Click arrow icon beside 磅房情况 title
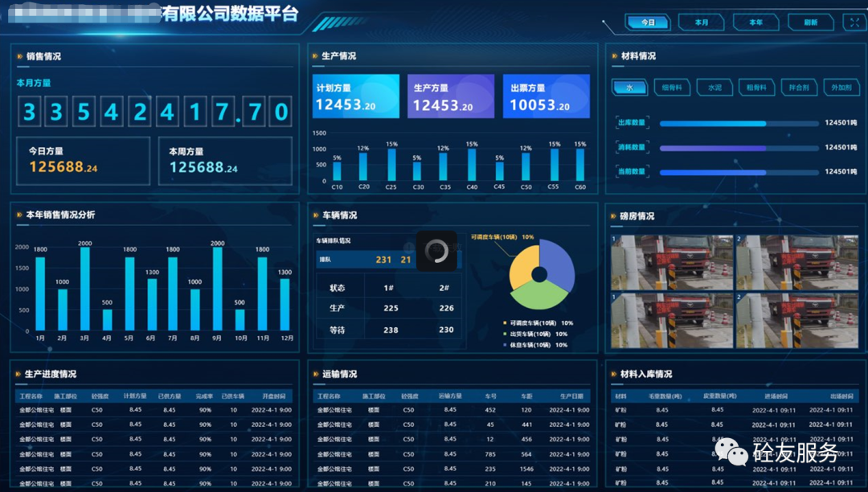Image resolution: width=868 pixels, height=492 pixels. tap(613, 216)
